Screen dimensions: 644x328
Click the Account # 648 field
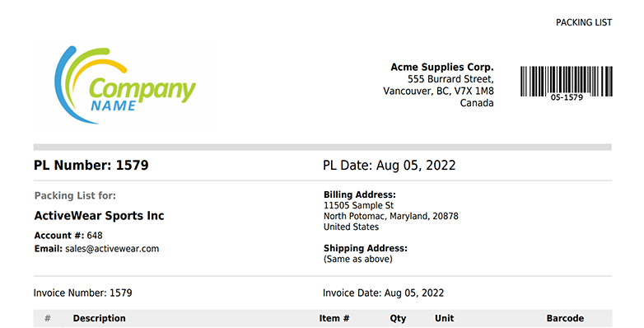(x=68, y=236)
